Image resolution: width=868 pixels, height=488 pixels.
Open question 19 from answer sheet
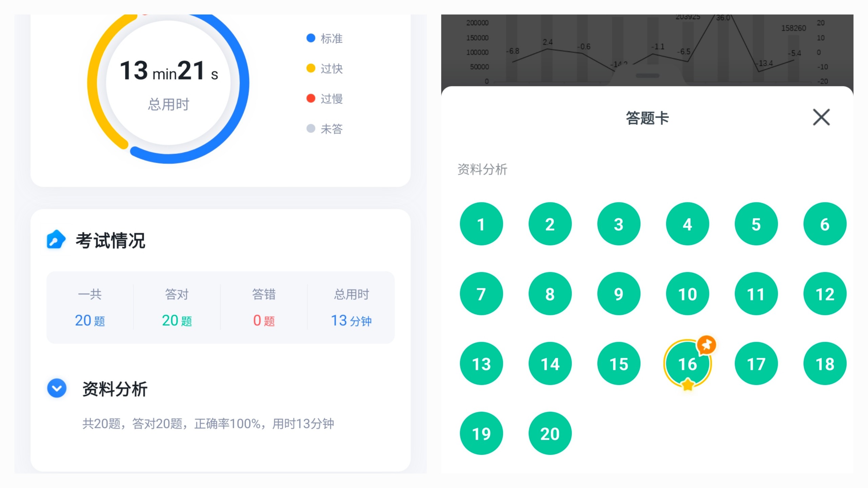point(481,433)
